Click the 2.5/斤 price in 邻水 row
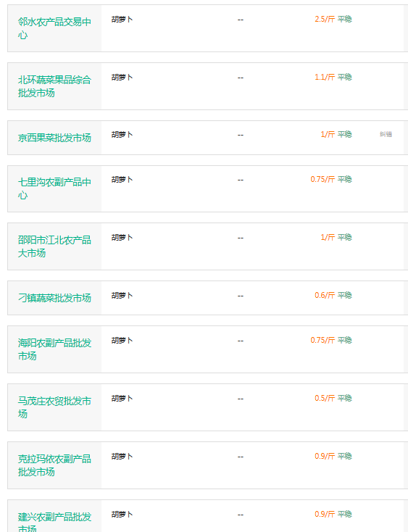Screen dimensions: 408x532 tap(325, 19)
